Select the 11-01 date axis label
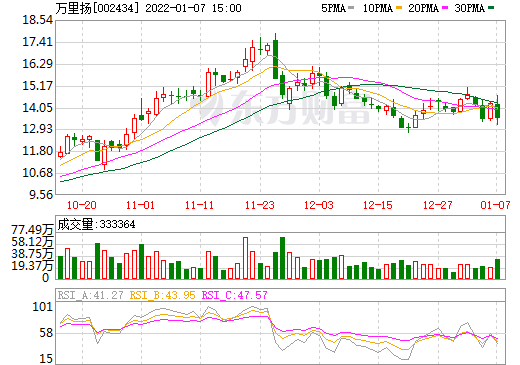520x365 pixels. tap(140, 205)
